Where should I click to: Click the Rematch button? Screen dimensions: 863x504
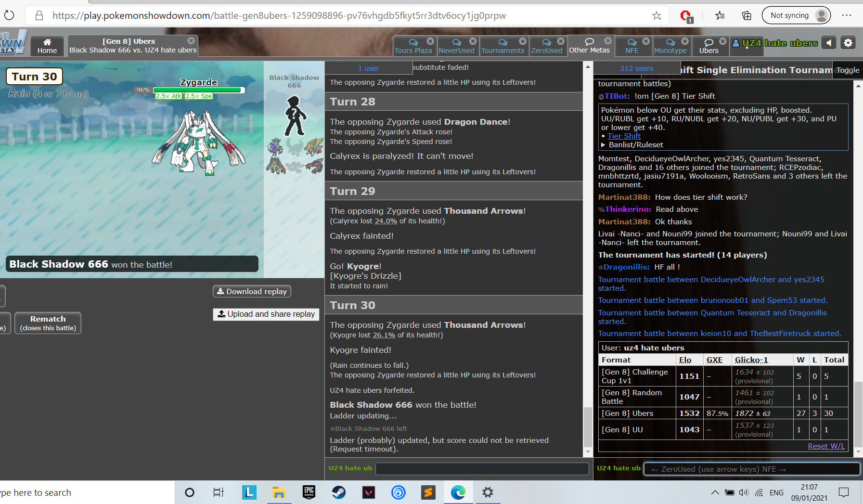[48, 323]
